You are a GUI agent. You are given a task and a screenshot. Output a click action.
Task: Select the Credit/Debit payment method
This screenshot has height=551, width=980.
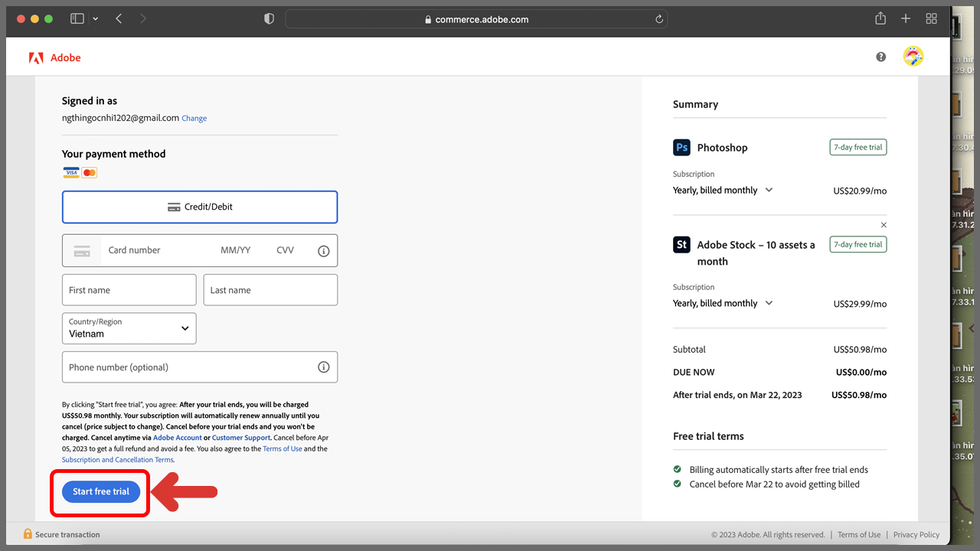click(x=200, y=207)
